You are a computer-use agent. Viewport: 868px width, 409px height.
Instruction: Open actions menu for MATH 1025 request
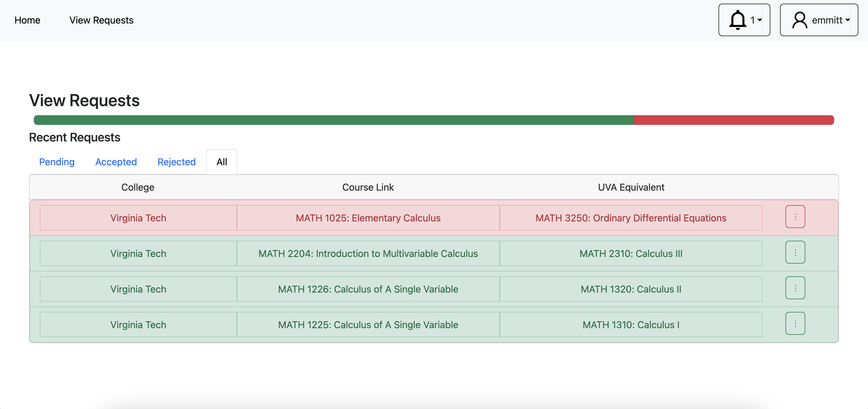(x=795, y=217)
